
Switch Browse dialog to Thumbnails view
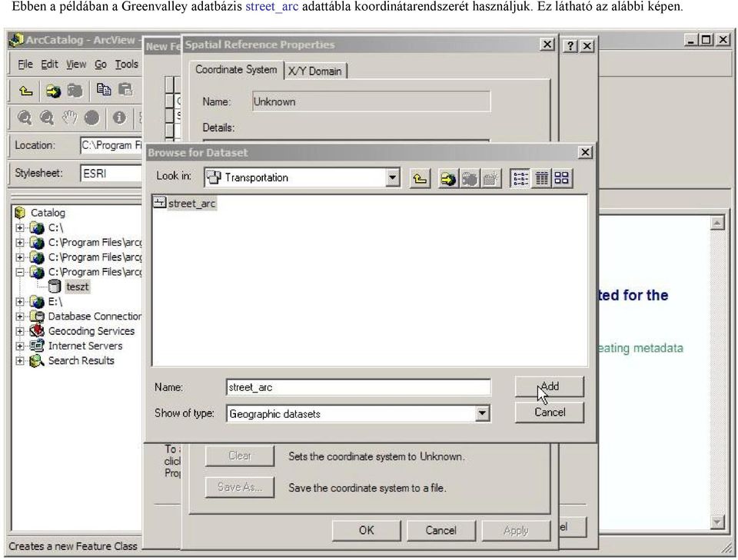pos(562,178)
